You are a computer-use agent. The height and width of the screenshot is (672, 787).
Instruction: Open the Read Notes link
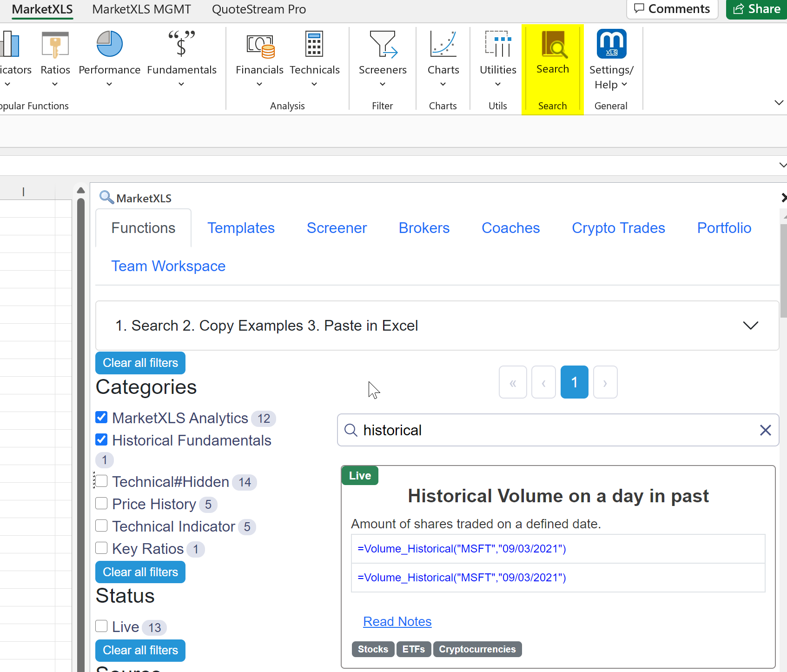point(397,621)
